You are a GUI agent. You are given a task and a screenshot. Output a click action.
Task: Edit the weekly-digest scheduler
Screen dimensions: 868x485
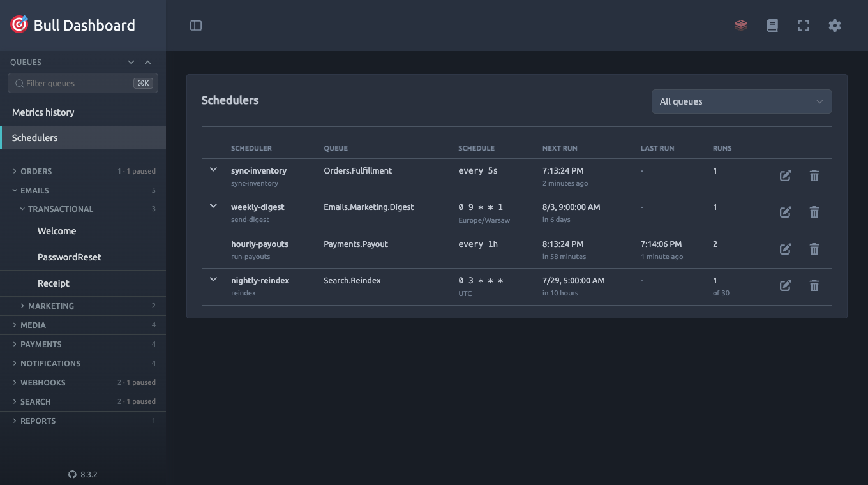(x=786, y=212)
